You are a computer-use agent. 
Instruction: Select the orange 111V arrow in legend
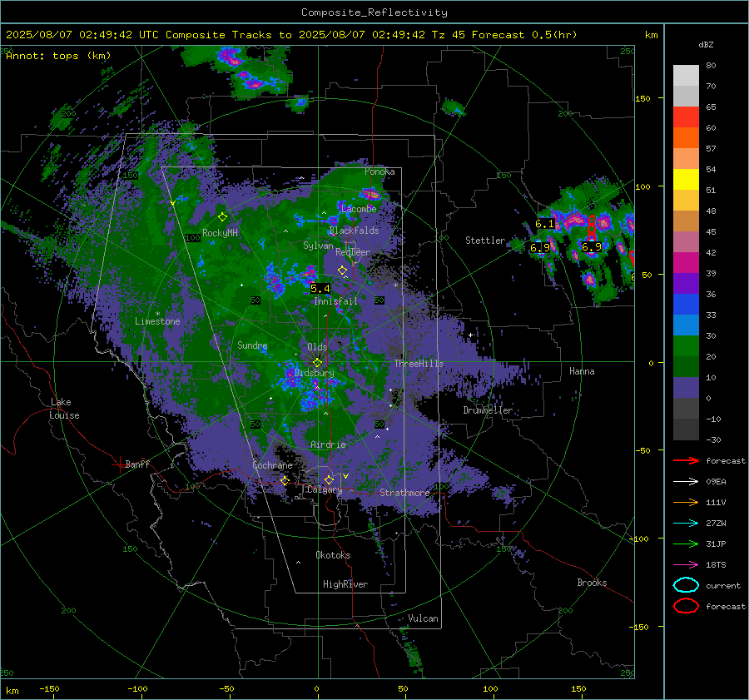(686, 502)
